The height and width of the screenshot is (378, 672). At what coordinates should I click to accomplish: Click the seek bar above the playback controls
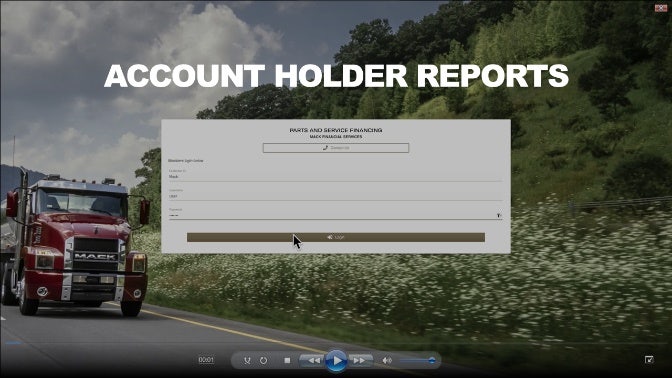336,343
